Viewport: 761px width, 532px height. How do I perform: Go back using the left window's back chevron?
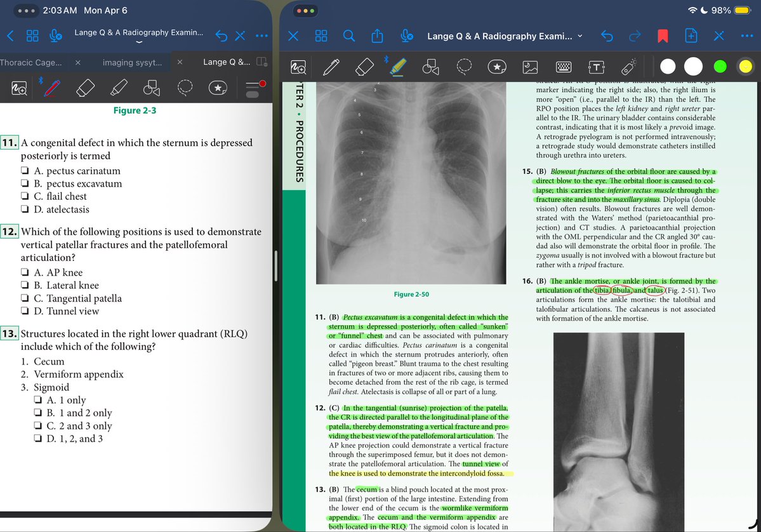click(x=11, y=36)
